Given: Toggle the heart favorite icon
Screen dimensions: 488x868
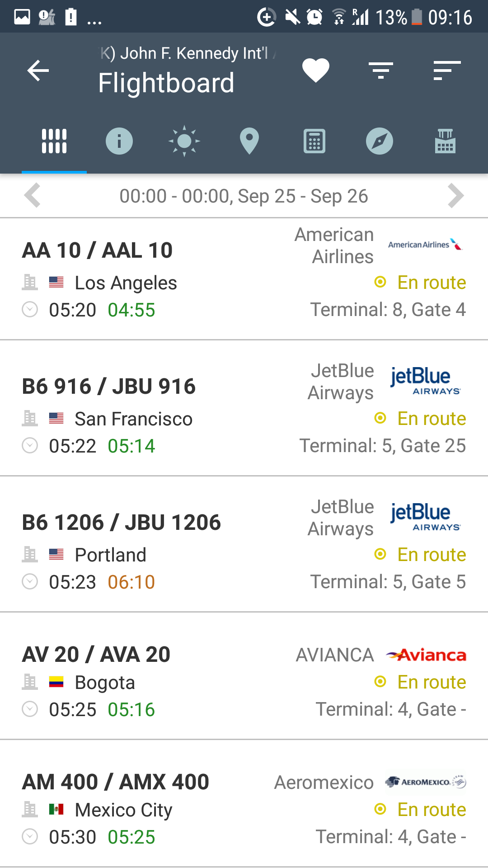Looking at the screenshot, I should click(x=315, y=71).
